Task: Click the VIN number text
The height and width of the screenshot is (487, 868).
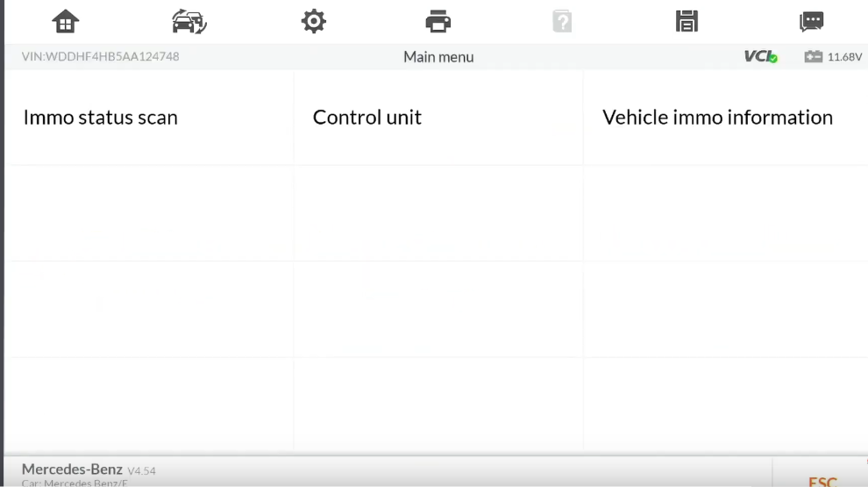Action: [x=100, y=56]
